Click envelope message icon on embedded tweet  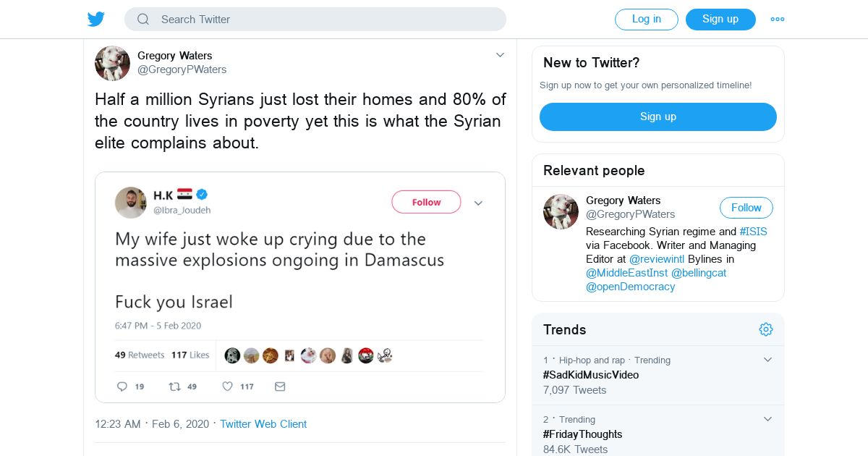pyautogui.click(x=280, y=387)
